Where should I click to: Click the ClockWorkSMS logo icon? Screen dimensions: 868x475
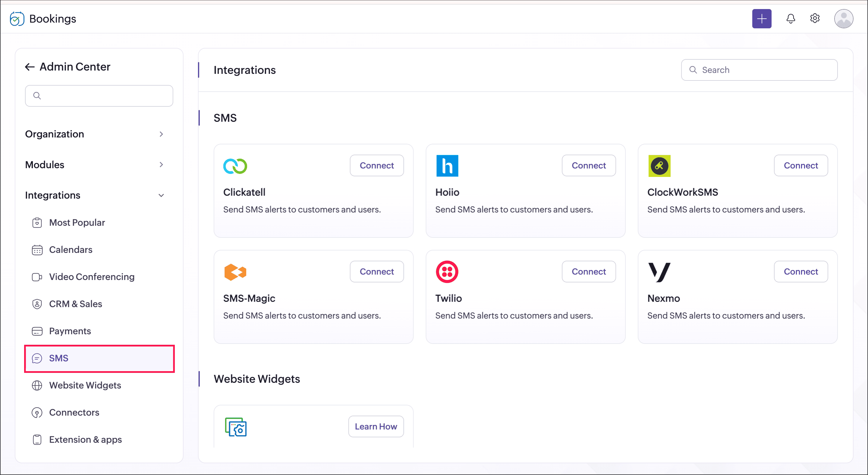659,166
